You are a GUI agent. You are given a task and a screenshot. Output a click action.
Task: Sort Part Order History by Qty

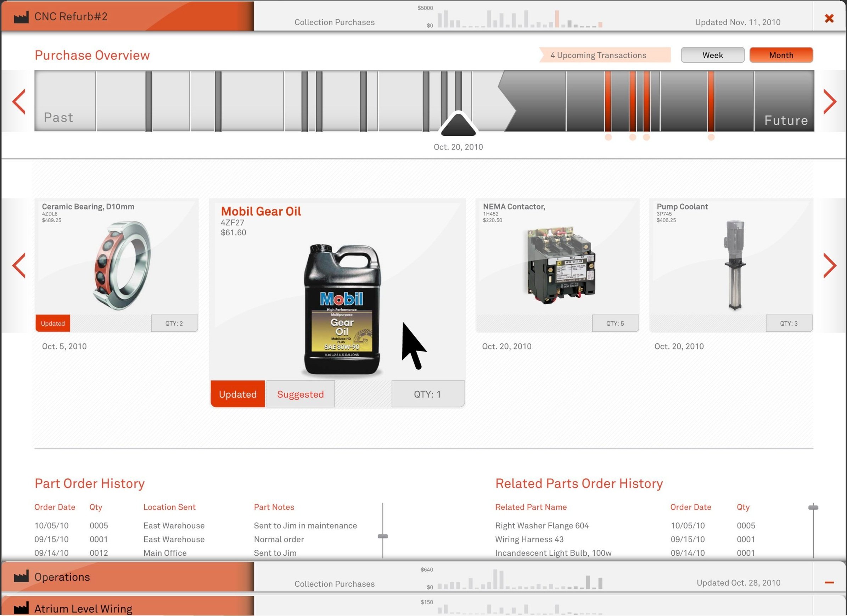tap(96, 507)
